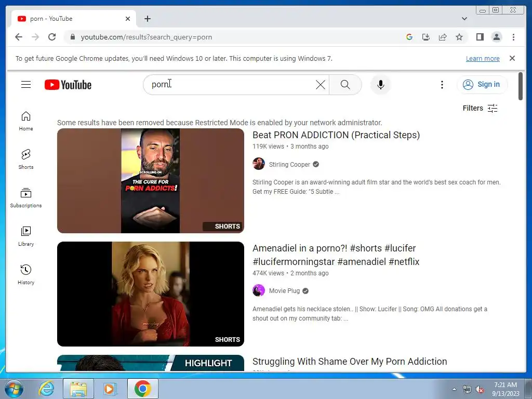
Task: Start voice search with microphone icon
Action: pos(381,85)
